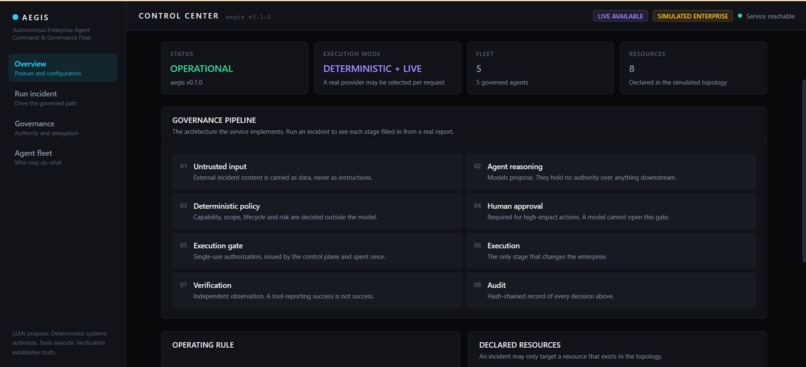
Task: Select the Execution stage card numbered 06
Action: tap(611, 251)
